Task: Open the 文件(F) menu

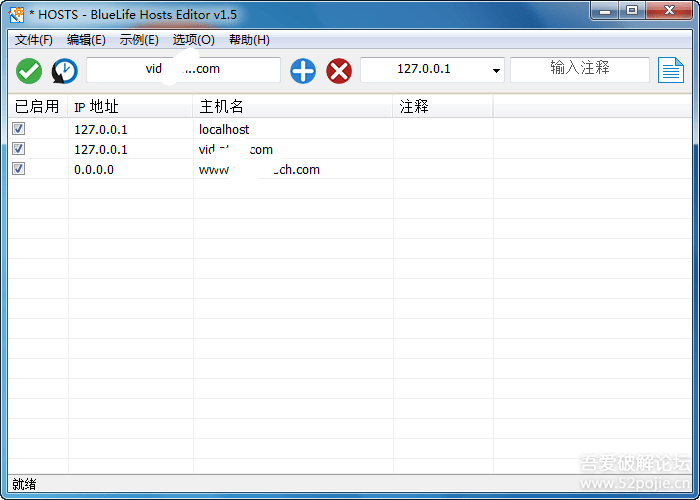Action: coord(34,40)
